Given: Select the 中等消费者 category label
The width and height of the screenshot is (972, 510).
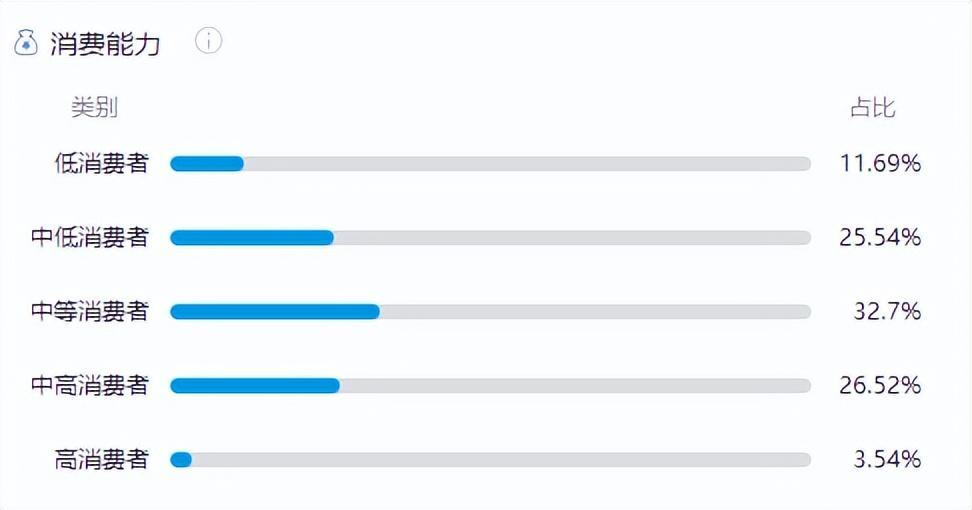Looking at the screenshot, I should [x=90, y=311].
